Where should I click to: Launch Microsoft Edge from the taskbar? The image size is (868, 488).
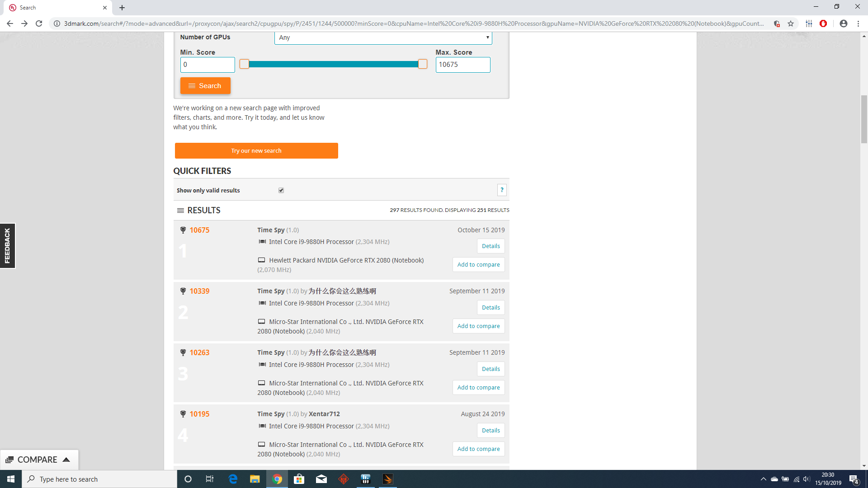[x=233, y=479]
